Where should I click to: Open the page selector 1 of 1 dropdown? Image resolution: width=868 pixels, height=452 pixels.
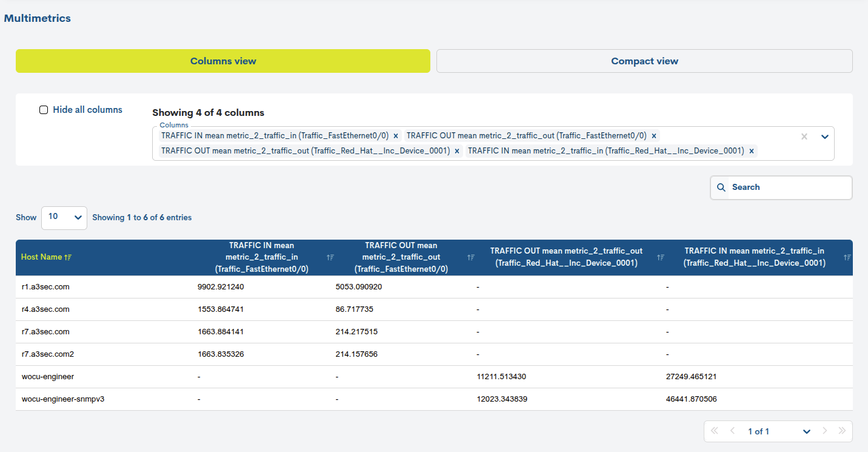click(806, 431)
